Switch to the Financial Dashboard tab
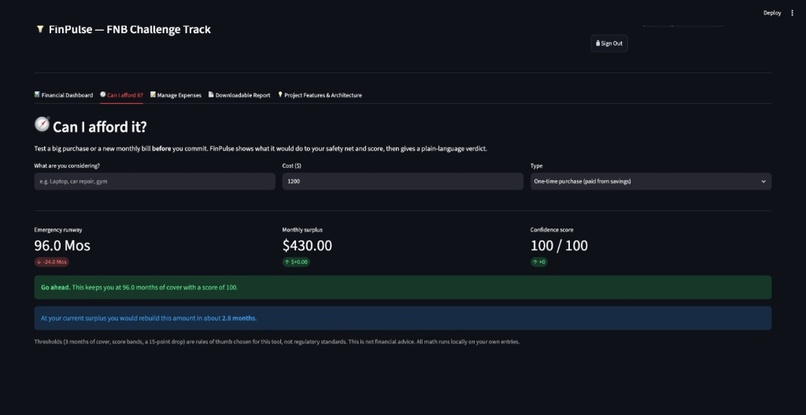 point(64,95)
